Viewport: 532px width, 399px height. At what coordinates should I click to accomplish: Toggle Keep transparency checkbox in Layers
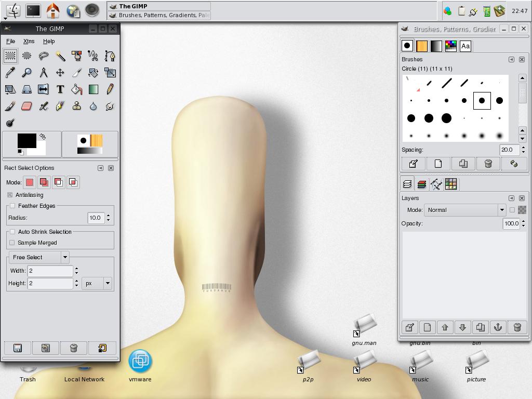pos(512,210)
